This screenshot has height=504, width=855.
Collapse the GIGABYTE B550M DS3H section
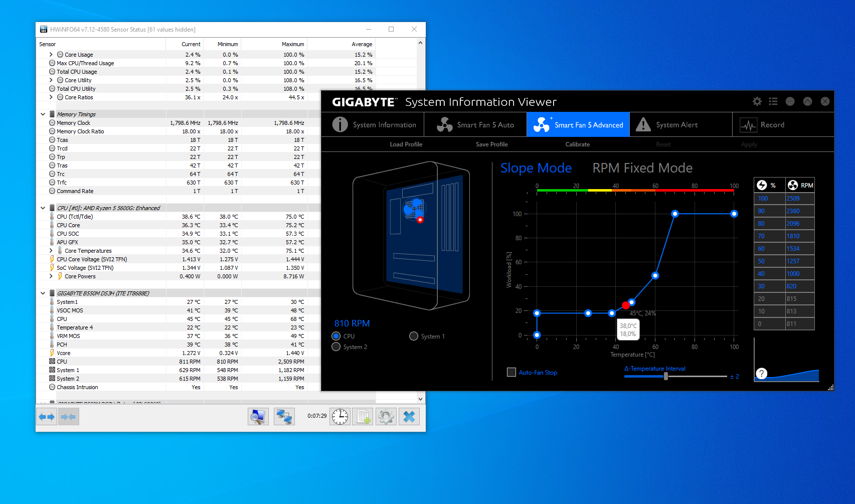(43, 293)
